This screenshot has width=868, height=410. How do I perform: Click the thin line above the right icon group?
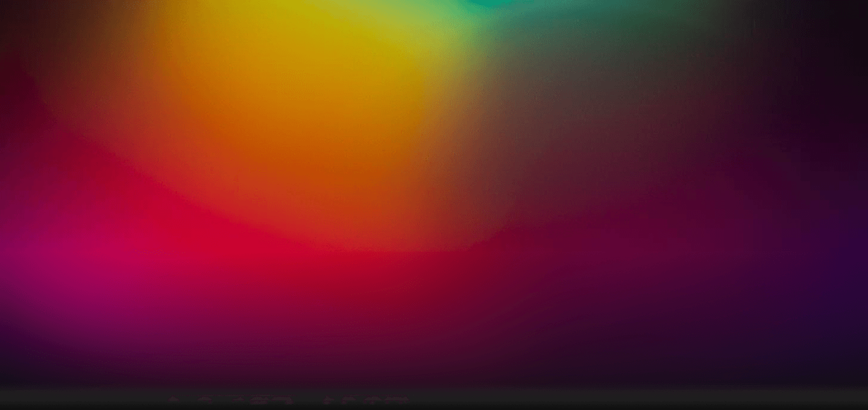click(x=368, y=395)
